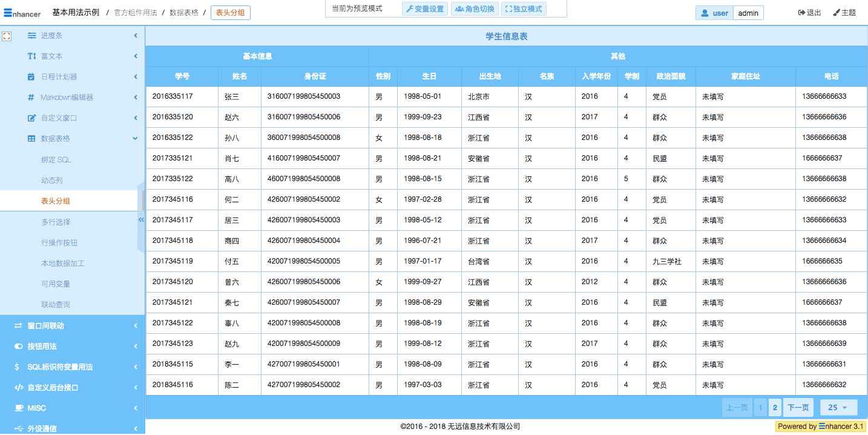Click the Markdown编辑器 hash icon
Screen dimensions: 868x435
point(31,98)
